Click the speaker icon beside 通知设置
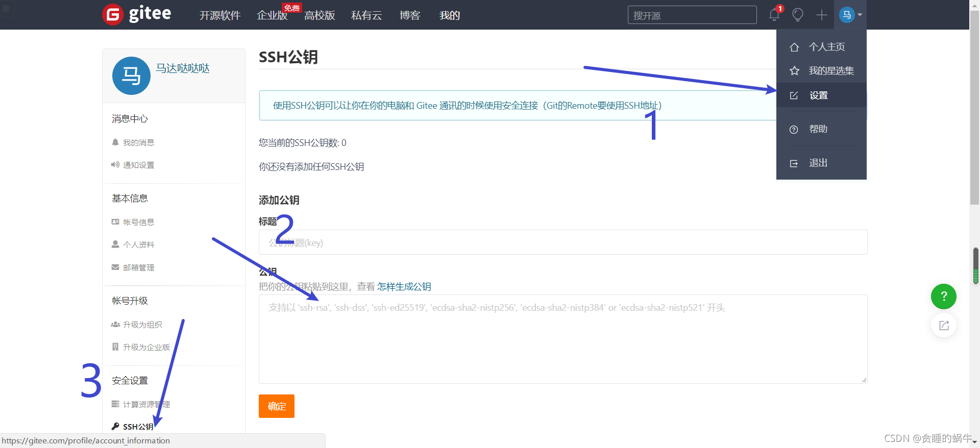 (115, 165)
